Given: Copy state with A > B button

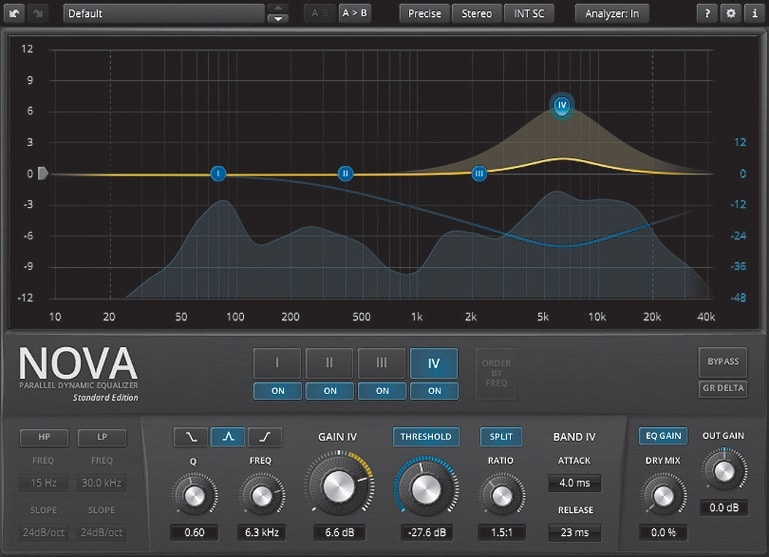Looking at the screenshot, I should 354,13.
